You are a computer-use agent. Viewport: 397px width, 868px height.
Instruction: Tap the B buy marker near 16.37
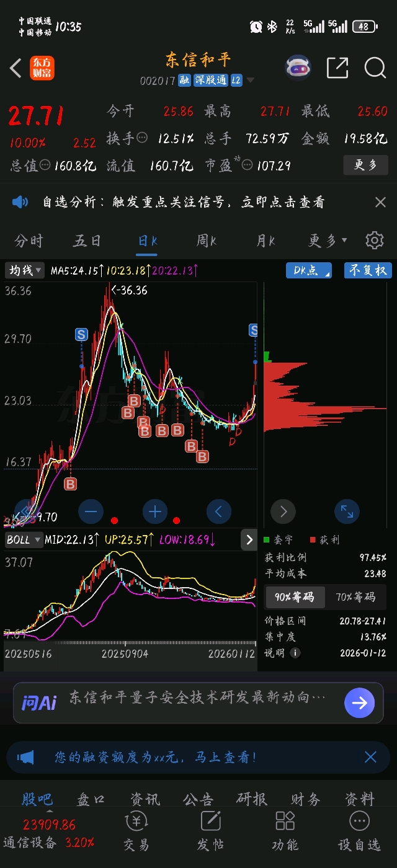(71, 484)
